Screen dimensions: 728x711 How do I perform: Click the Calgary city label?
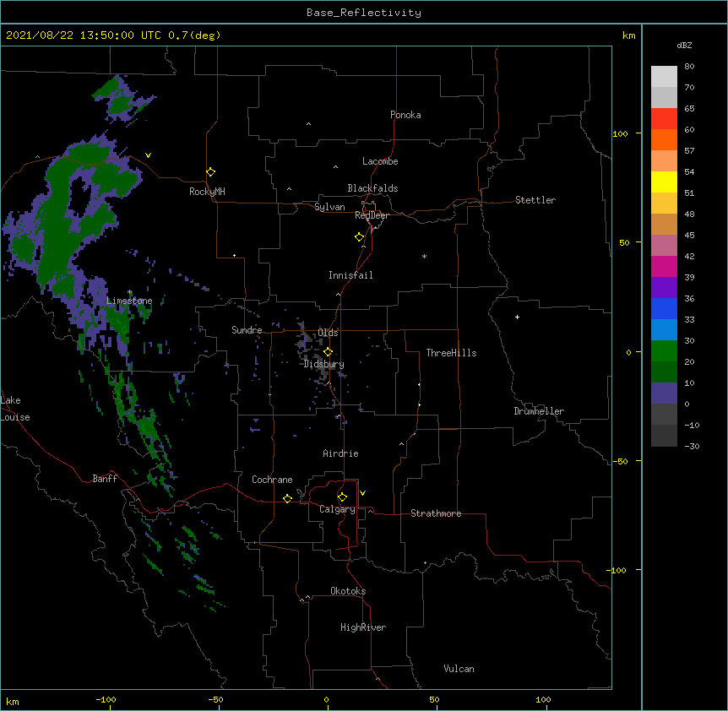pos(337,509)
